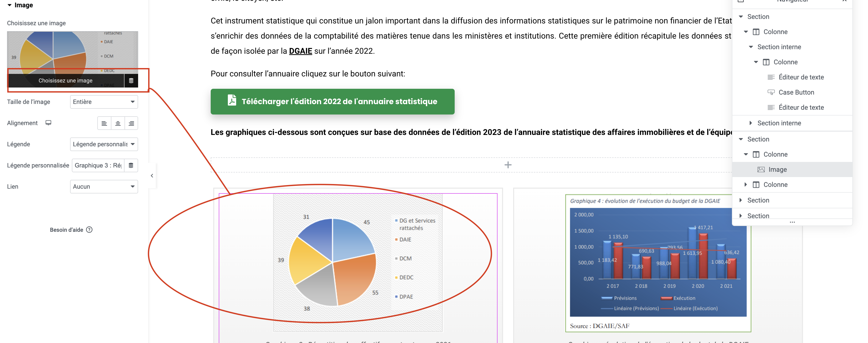The width and height of the screenshot is (868, 343).
Task: Select Case Button item in Navigateur
Action: 796,92
